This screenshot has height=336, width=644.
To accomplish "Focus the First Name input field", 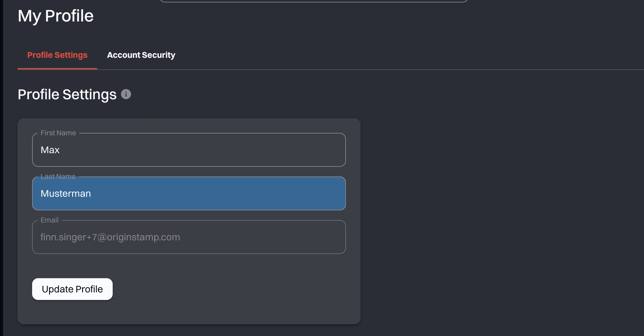I will click(189, 150).
